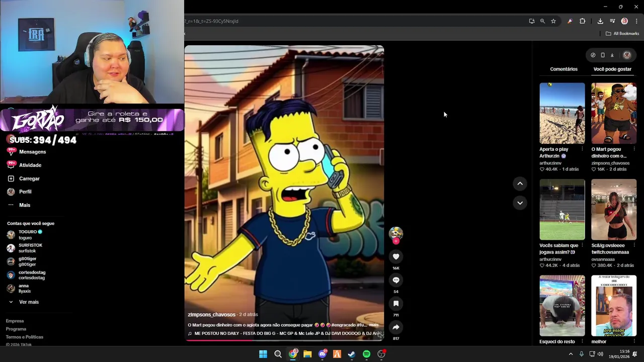Go to the previous video arrow
Screen dimensions: 644x362
click(520, 184)
